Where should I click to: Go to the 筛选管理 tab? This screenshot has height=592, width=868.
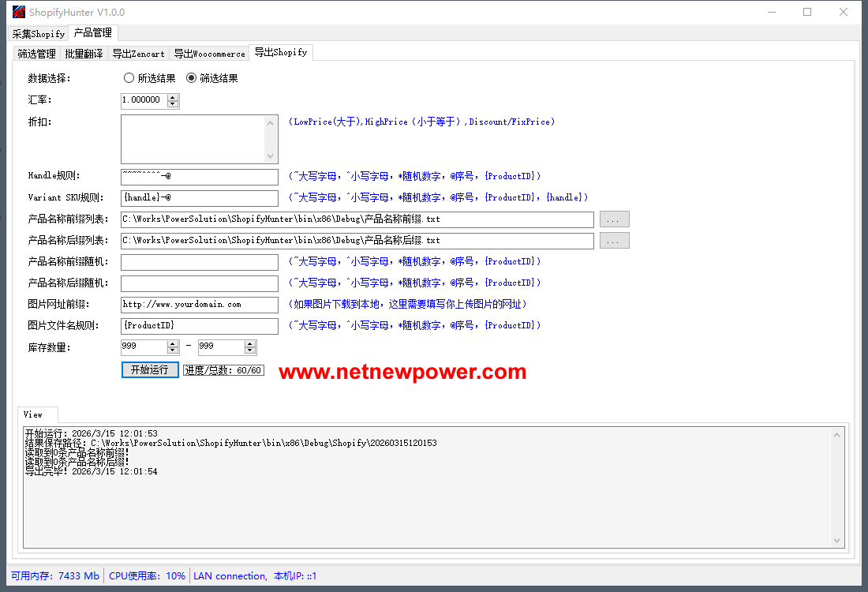tap(36, 54)
